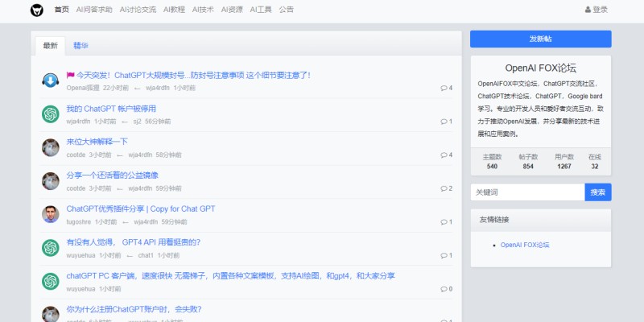Viewport: 644px width, 322px height.
Task: Click reply arrow icon on GPT4 API post
Action: click(x=130, y=256)
